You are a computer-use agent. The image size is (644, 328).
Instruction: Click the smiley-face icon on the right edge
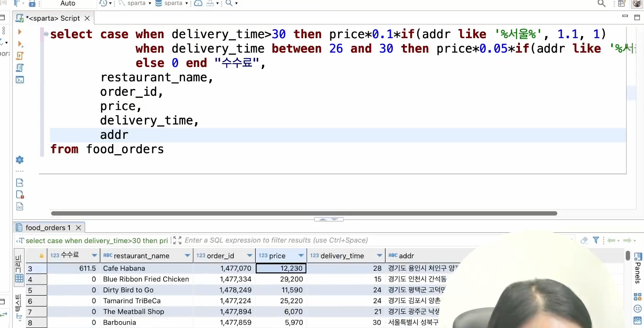tap(638, 309)
